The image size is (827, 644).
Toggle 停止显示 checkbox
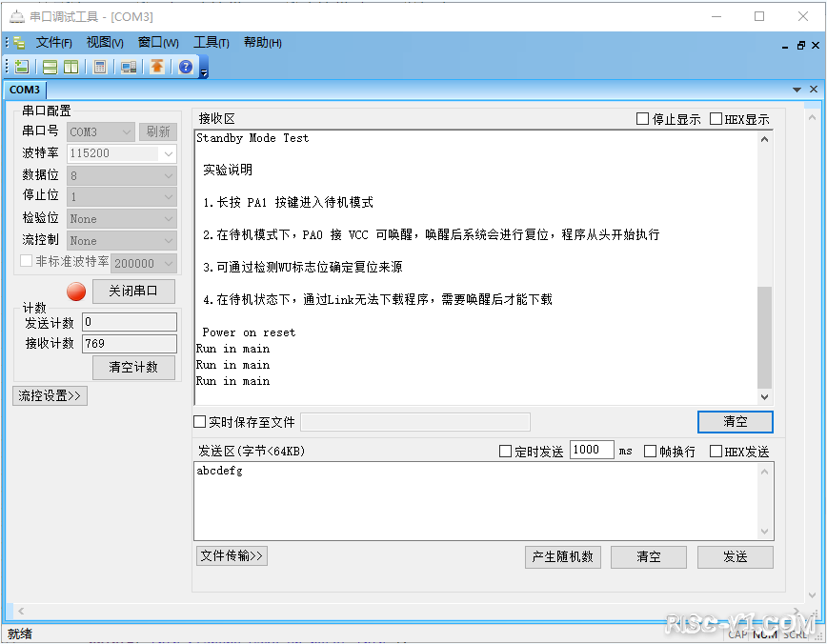click(642, 119)
